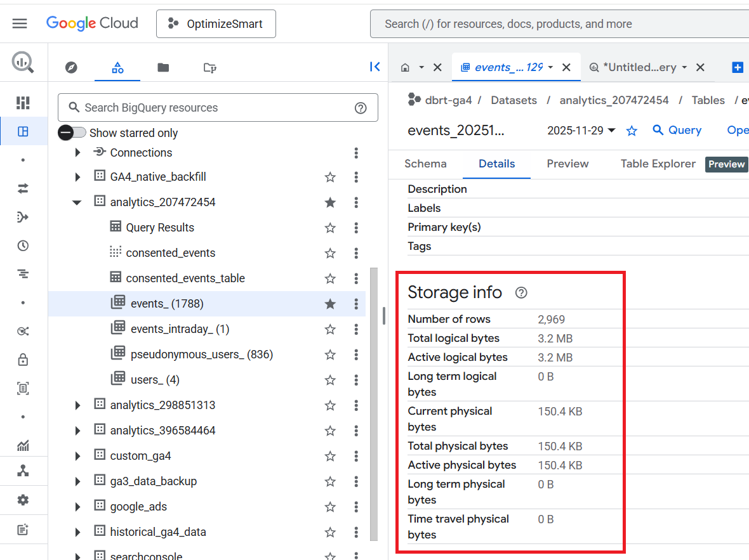Switch to the Preview tab
Image resolution: width=749 pixels, height=560 pixels.
click(567, 164)
